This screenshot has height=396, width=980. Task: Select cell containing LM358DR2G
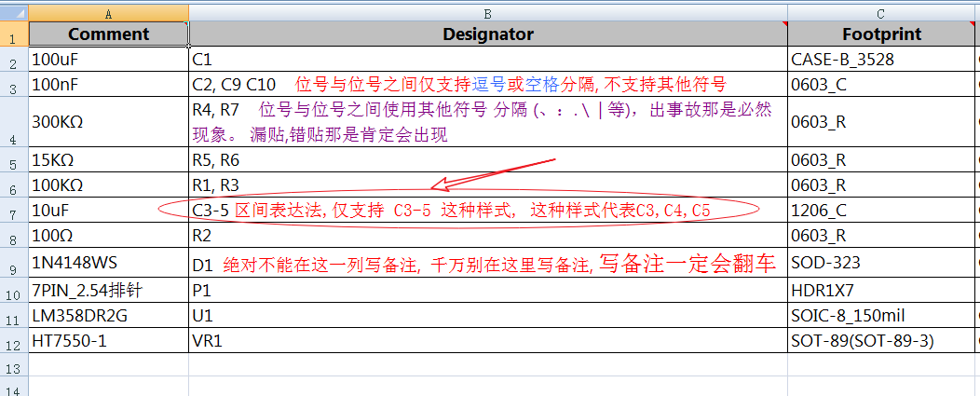click(x=108, y=317)
